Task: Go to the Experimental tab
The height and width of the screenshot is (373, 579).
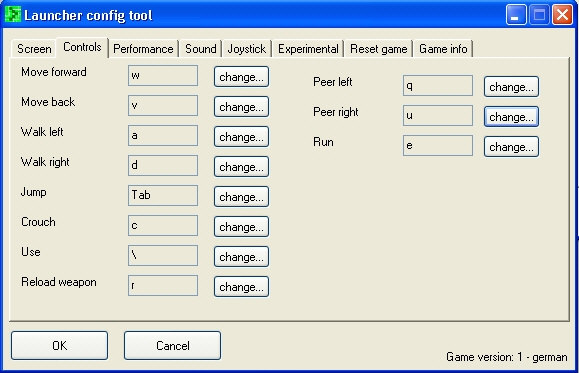Action: coord(308,49)
